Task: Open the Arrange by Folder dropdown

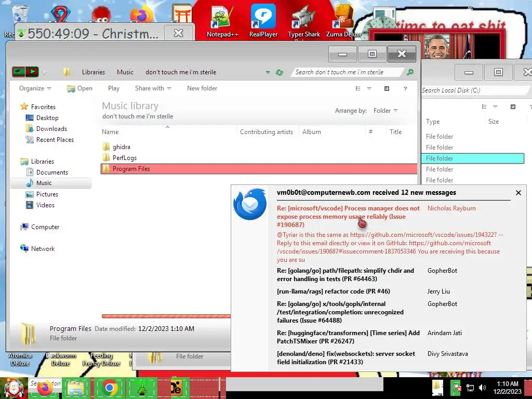Action: click(x=385, y=111)
